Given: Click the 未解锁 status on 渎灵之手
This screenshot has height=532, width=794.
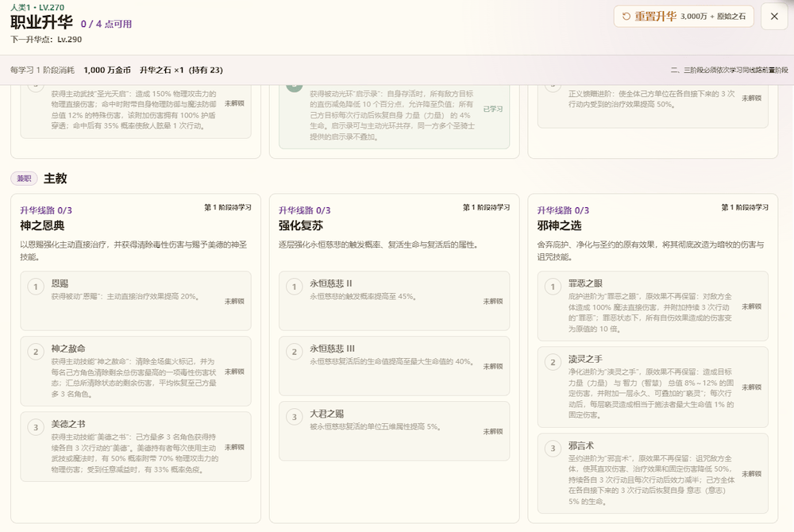Looking at the screenshot, I should [751, 387].
